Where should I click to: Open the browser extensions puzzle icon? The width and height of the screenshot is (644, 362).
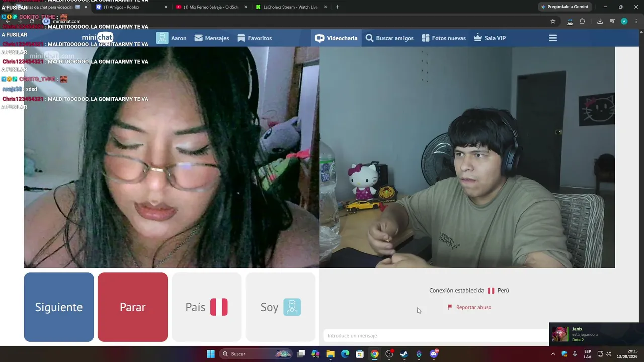click(x=582, y=21)
